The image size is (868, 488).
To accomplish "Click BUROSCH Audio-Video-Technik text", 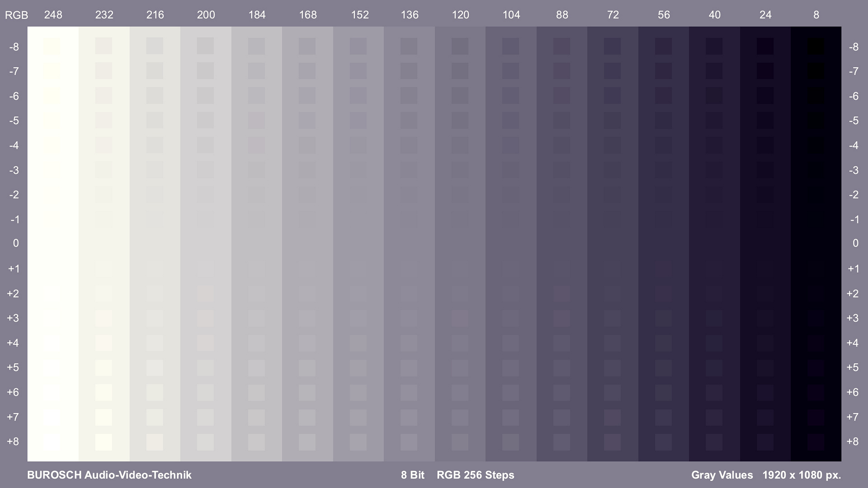I will [109, 475].
